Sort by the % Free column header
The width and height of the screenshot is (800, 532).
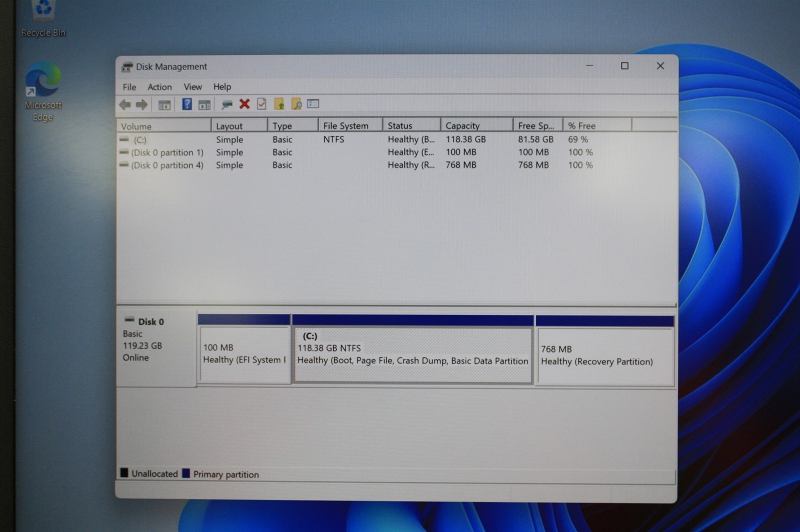tap(597, 126)
